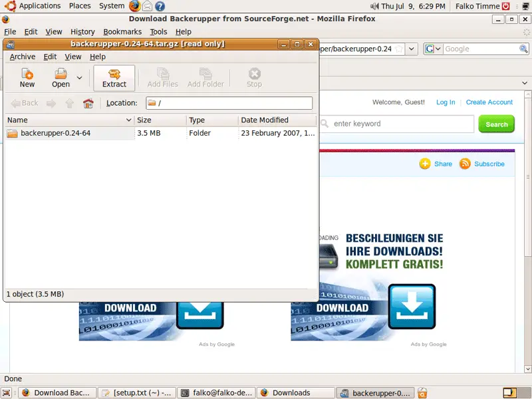The height and width of the screenshot is (399, 532).
Task: Click the enter keyword search field
Action: (x=397, y=124)
